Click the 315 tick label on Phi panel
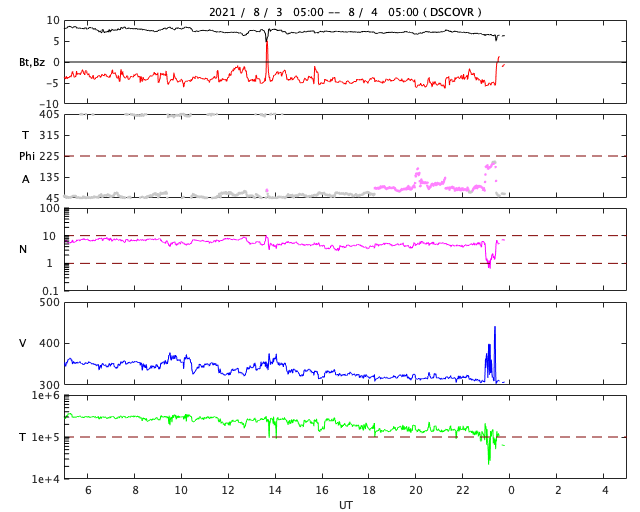640x512 pixels. (x=49, y=135)
